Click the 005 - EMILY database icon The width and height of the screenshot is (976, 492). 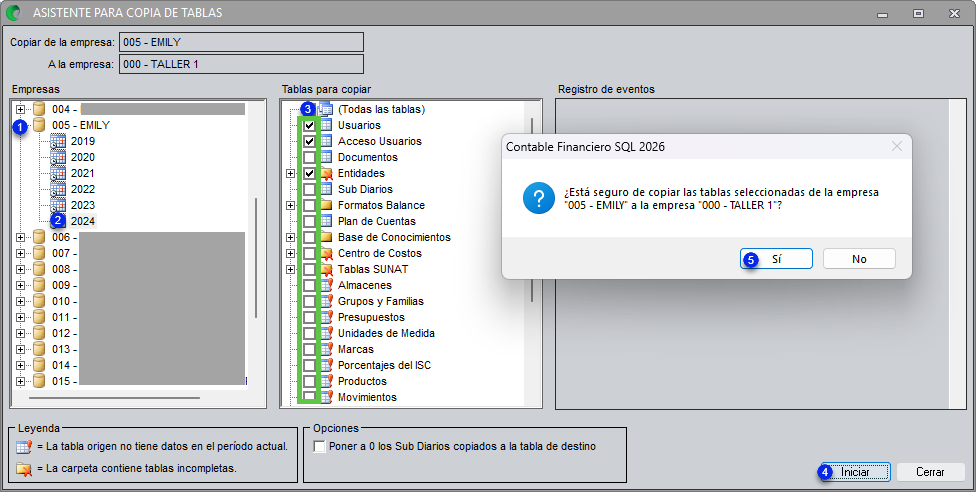39,125
